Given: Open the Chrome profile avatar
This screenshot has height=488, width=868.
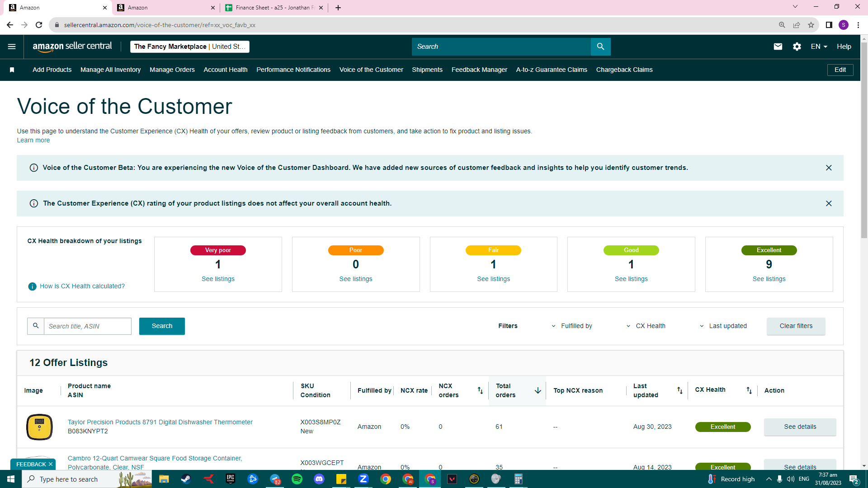Looking at the screenshot, I should 843,25.
